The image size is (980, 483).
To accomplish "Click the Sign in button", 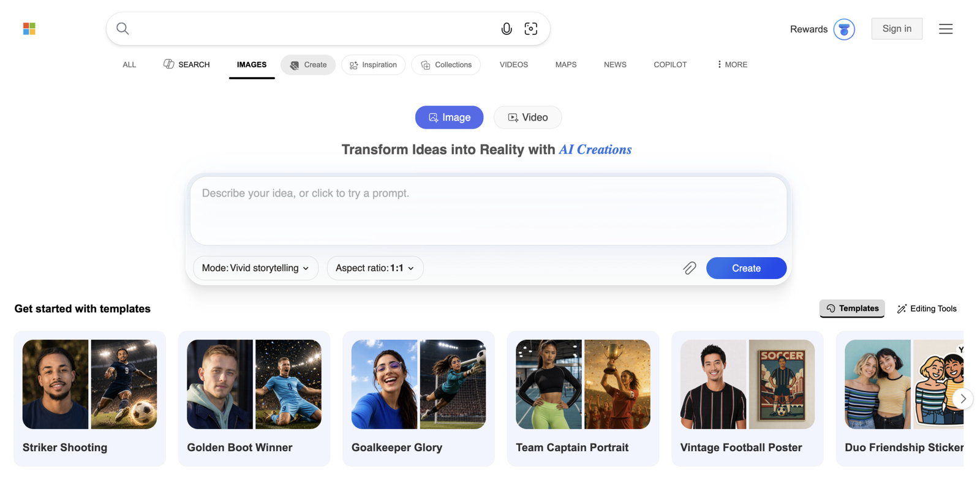I will [x=897, y=29].
